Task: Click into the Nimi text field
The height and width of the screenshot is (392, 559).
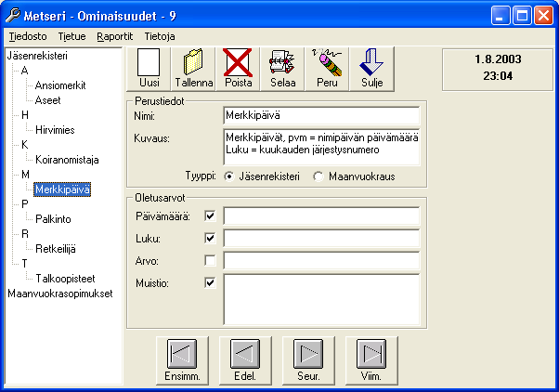Action: pyautogui.click(x=321, y=115)
